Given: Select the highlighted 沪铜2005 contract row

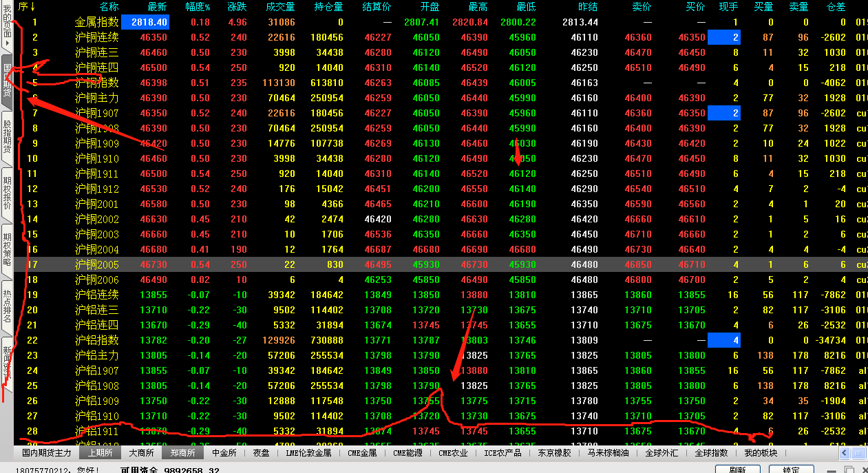Looking at the screenshot, I should click(96, 265).
